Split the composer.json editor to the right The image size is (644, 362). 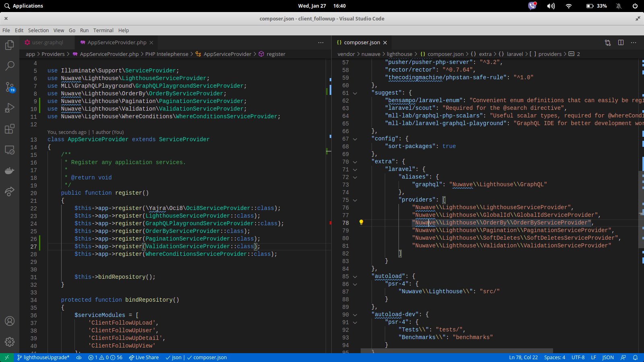tap(621, 43)
